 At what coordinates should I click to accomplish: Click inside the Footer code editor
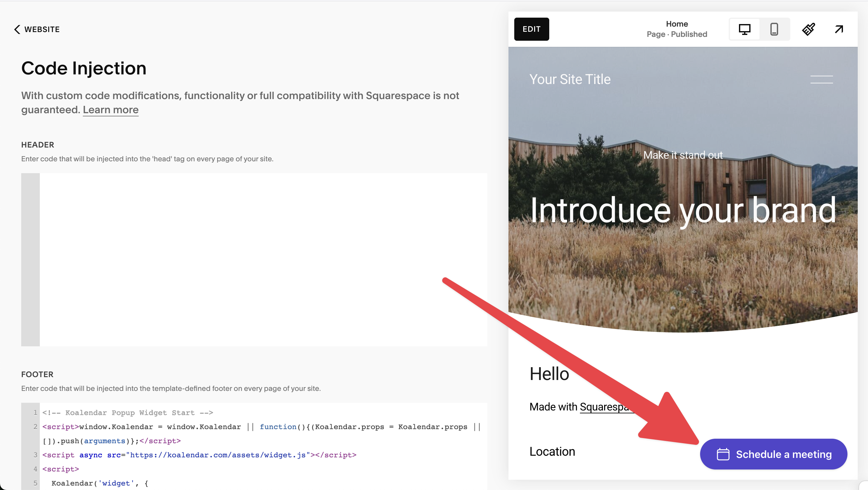tap(263, 446)
